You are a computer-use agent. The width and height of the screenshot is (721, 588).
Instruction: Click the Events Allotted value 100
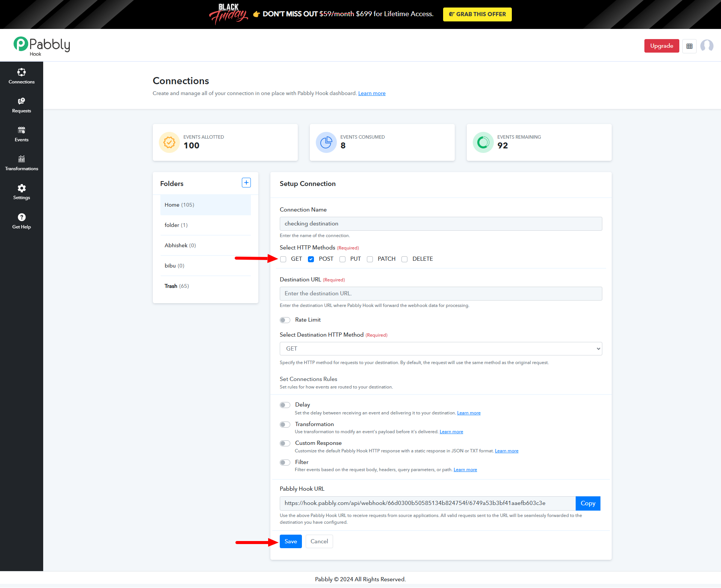192,146
